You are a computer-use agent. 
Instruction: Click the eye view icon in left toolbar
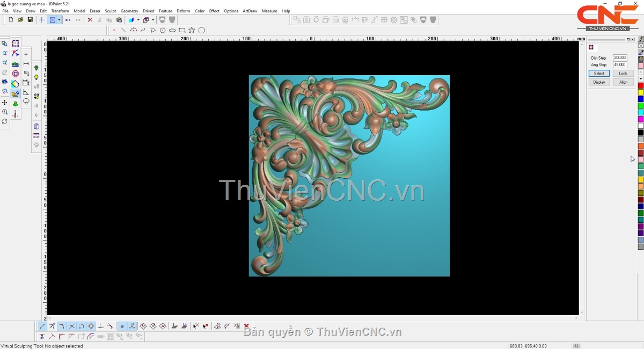[x=5, y=82]
